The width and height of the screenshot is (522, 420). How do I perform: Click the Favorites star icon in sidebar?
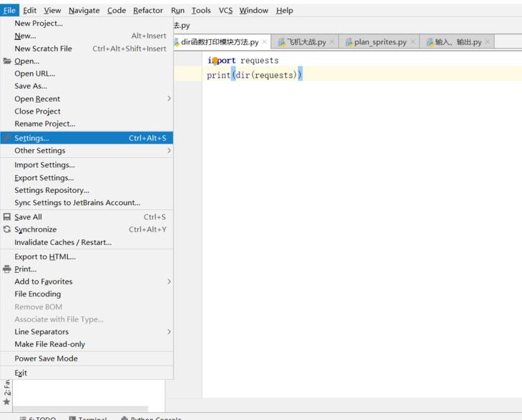[x=6, y=401]
